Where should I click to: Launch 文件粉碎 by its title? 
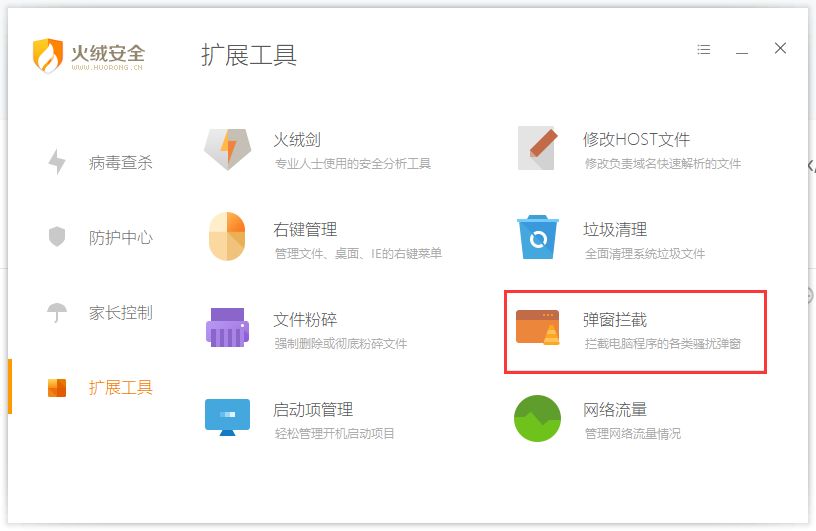coord(305,319)
